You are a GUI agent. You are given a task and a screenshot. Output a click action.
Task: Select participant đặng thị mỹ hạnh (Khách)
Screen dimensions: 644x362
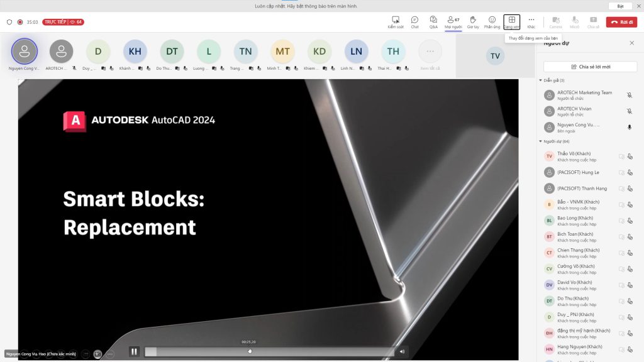click(589, 333)
